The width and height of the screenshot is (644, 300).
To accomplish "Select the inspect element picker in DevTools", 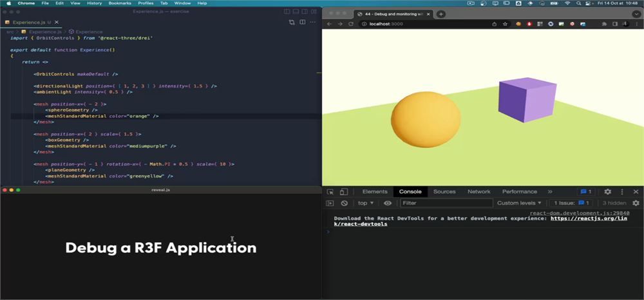I will click(x=330, y=192).
